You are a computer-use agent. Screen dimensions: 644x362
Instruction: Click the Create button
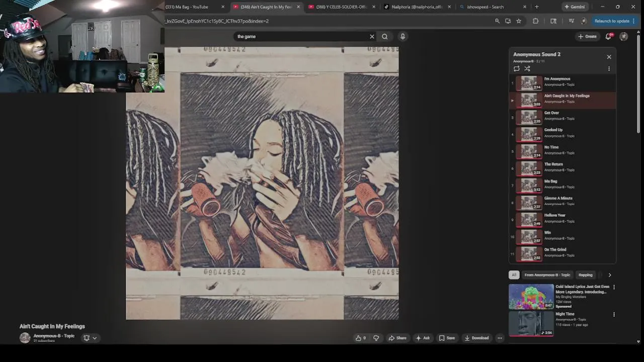(587, 36)
